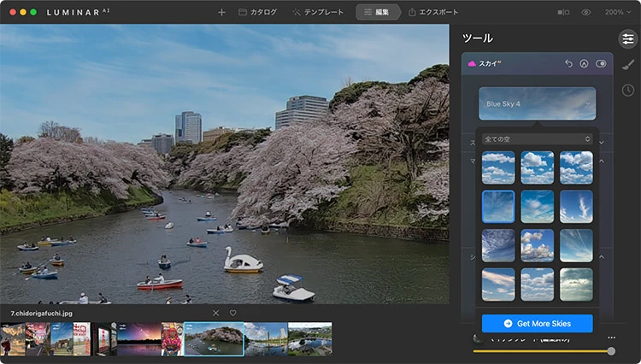
Task: Expand the 全ての空 sky category dropdown
Action: pos(537,138)
